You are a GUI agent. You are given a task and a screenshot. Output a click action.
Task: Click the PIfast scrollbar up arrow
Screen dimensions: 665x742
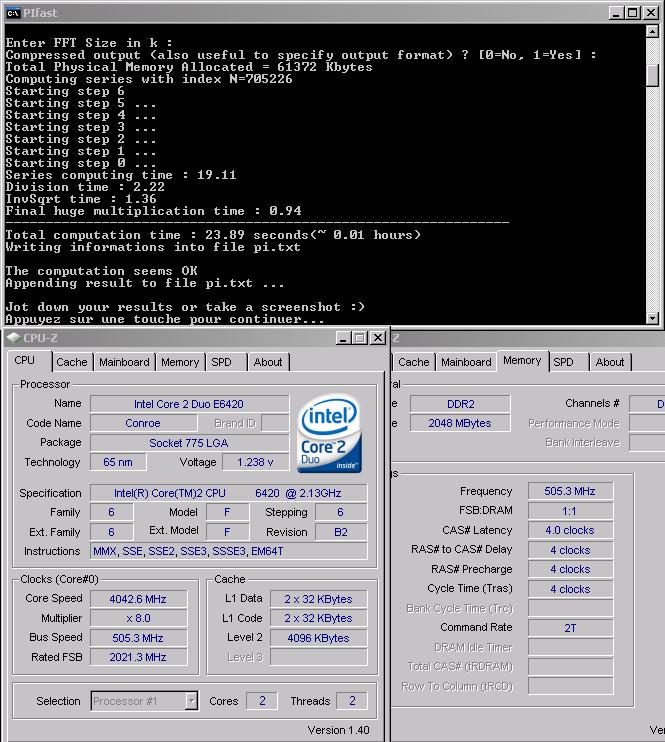pos(652,31)
